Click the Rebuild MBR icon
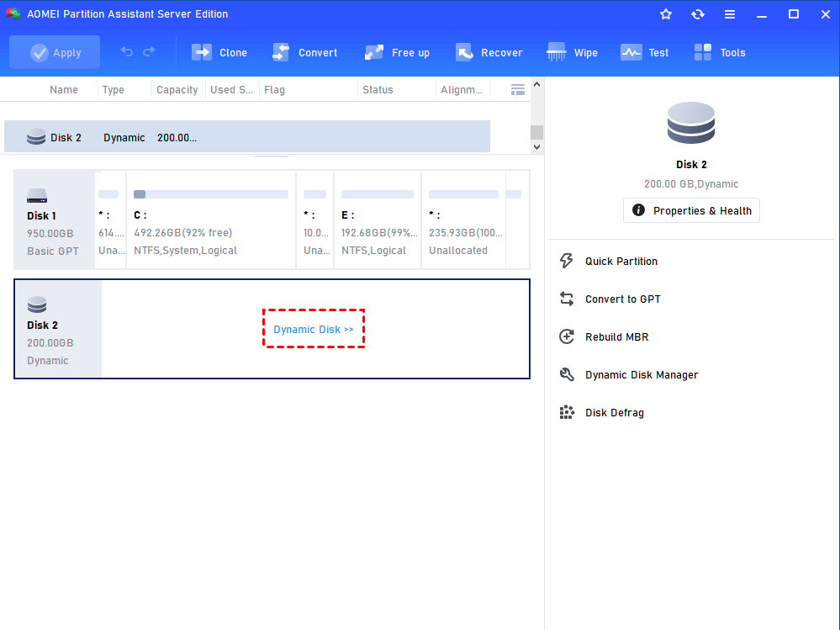 (567, 336)
